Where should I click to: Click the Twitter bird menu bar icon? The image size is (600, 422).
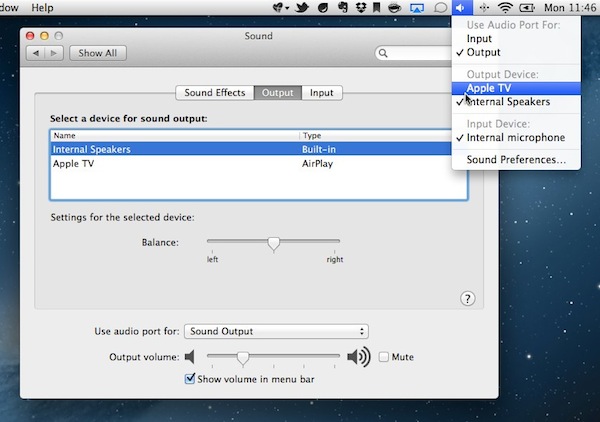coord(302,8)
